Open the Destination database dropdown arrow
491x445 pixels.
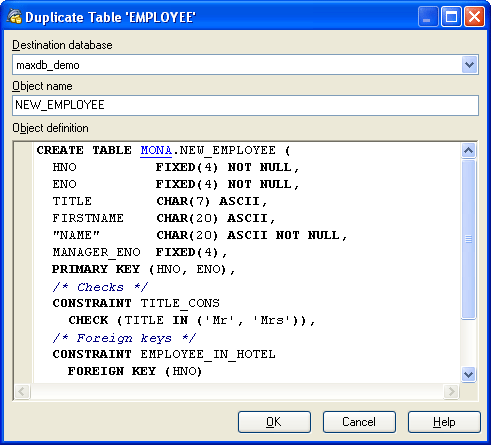click(x=470, y=65)
